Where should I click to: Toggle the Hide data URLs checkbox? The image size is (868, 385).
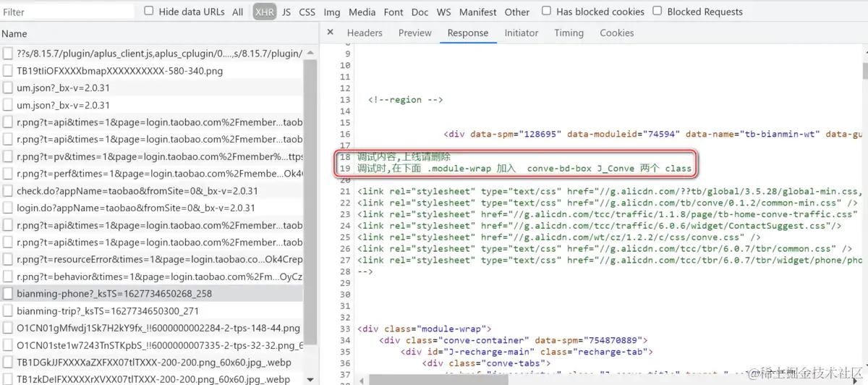tap(149, 11)
